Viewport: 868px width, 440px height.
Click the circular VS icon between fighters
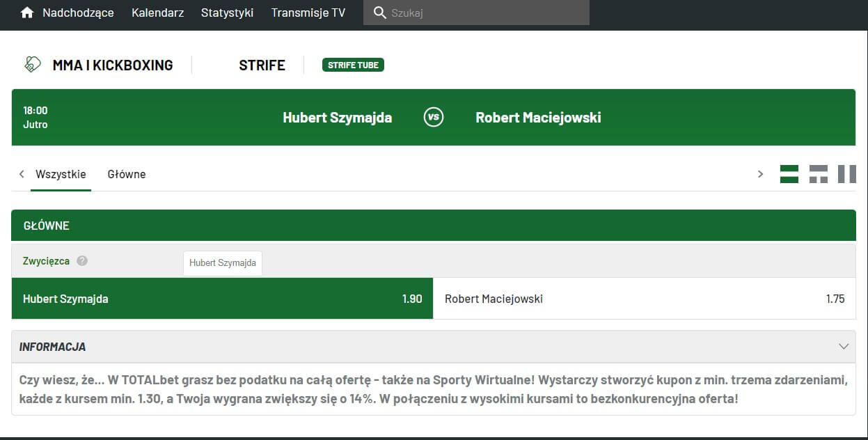[x=434, y=117]
